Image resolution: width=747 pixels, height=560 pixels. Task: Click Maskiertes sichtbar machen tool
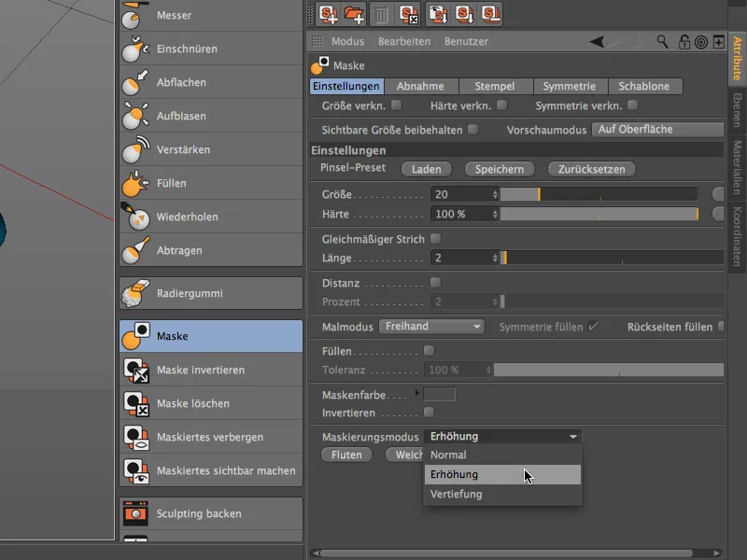pyautogui.click(x=211, y=470)
